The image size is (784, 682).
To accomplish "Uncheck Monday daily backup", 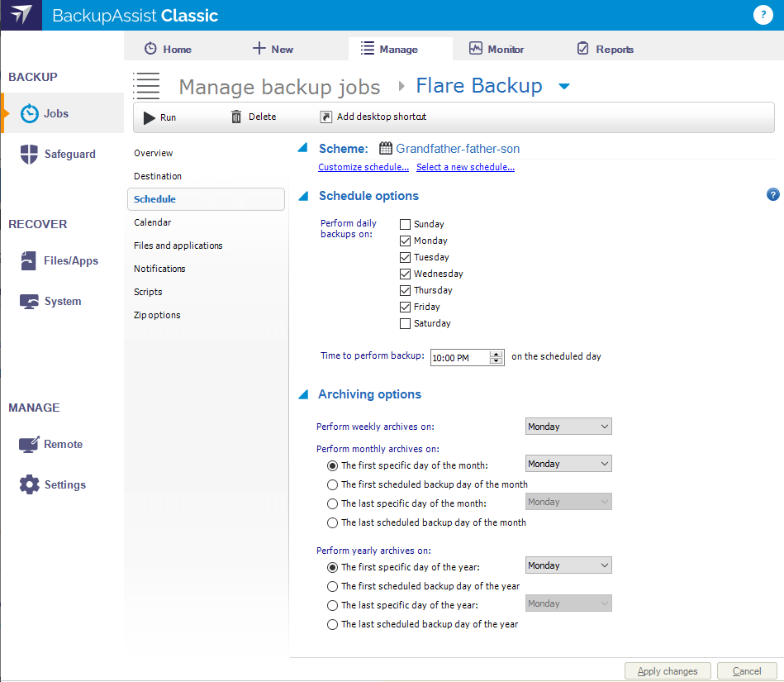I will click(x=405, y=241).
